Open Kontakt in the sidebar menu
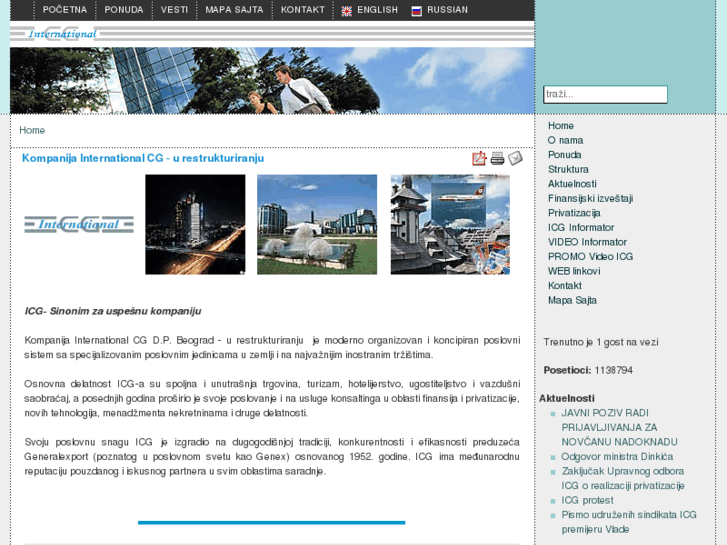This screenshot has height=545, width=727. (564, 286)
